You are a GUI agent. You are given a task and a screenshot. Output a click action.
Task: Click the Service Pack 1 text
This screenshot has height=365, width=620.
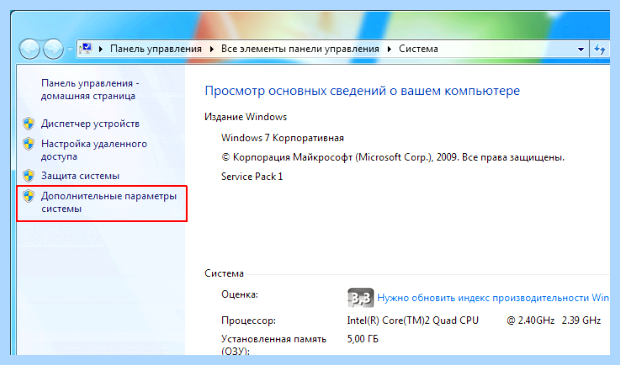pos(252,176)
